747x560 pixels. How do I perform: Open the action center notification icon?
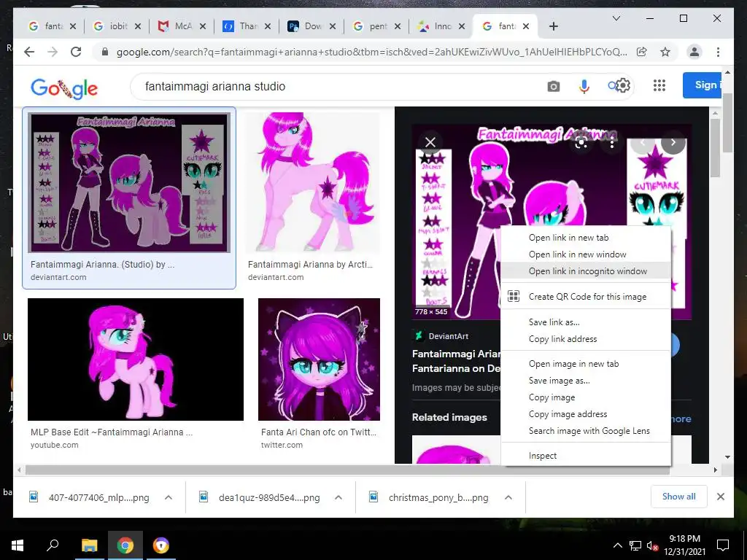723,545
